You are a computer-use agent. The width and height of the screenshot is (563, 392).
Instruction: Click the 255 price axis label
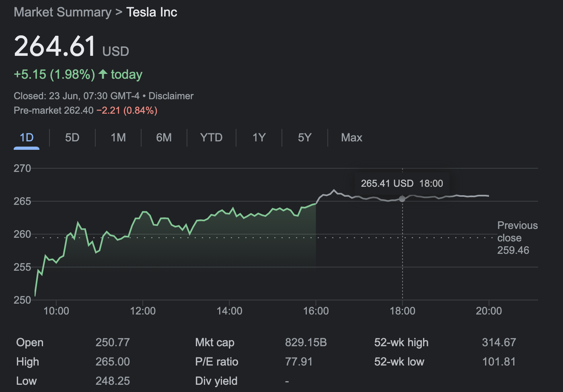coord(23,267)
